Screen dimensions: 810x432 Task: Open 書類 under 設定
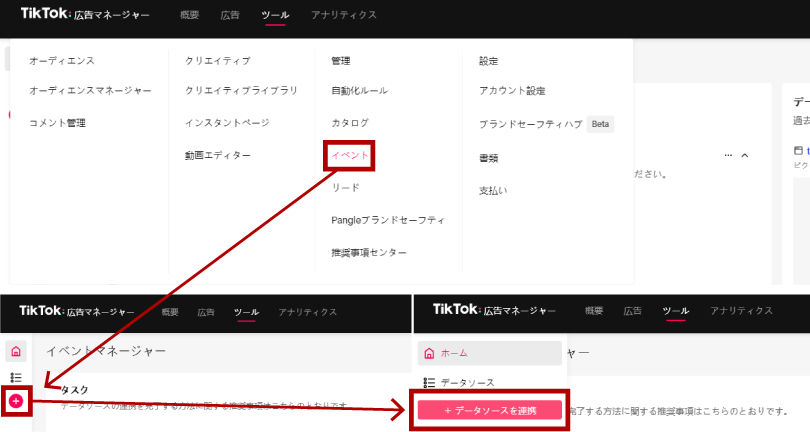(x=488, y=158)
